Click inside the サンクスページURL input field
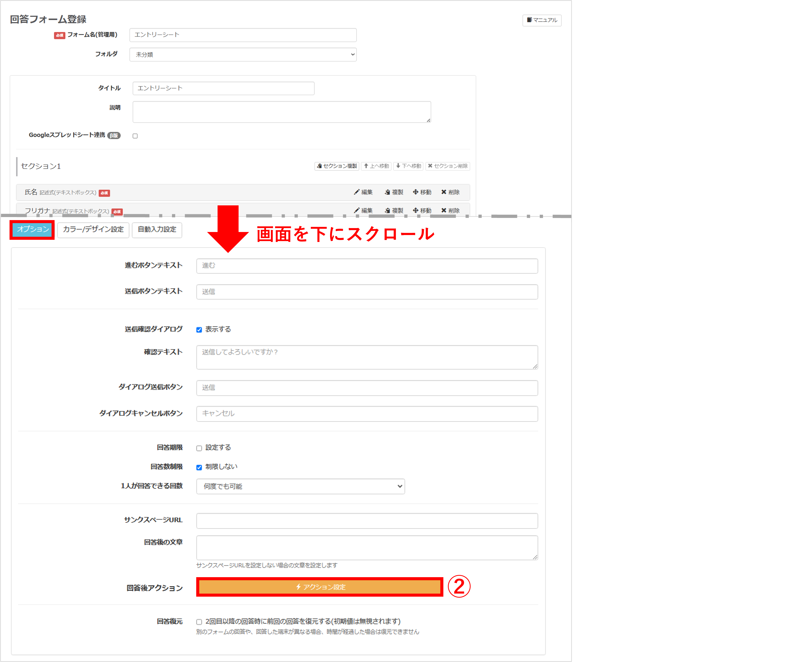The width and height of the screenshot is (812, 662). (x=366, y=520)
